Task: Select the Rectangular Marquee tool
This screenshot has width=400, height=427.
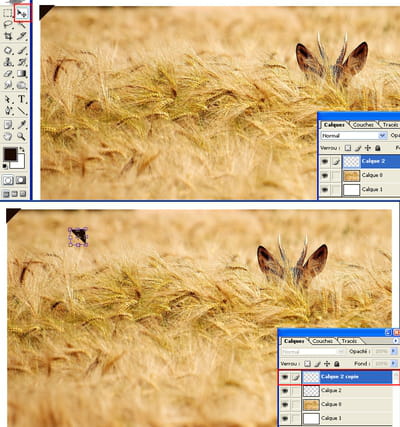Action: coord(8,13)
